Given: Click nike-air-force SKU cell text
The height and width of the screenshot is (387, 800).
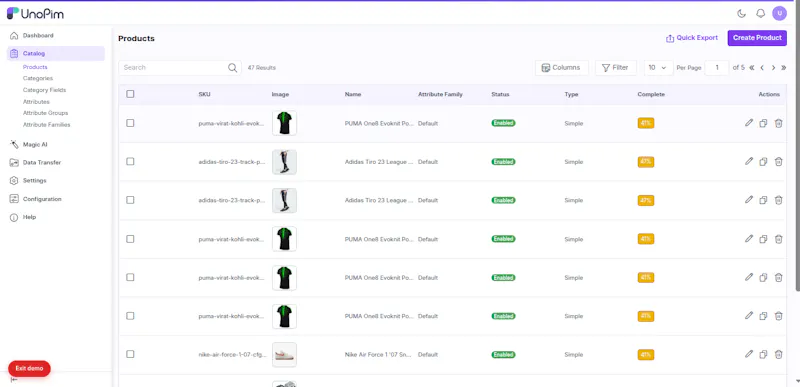Looking at the screenshot, I should [232, 354].
